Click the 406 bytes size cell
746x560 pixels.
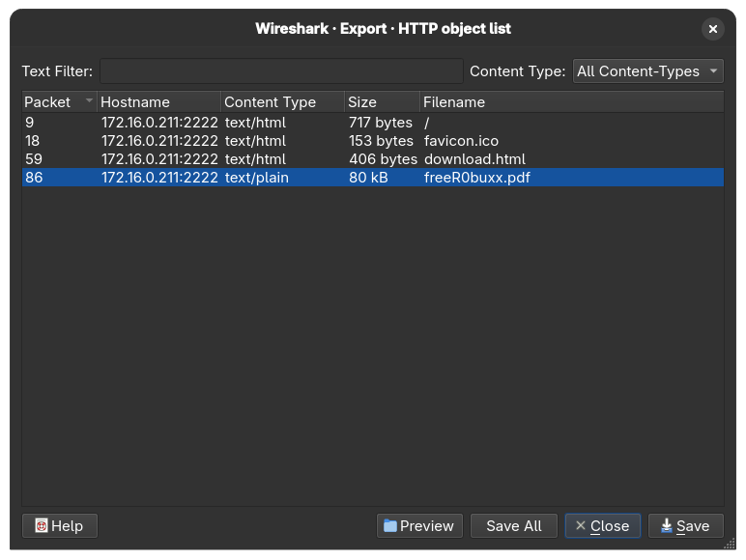pyautogui.click(x=383, y=159)
